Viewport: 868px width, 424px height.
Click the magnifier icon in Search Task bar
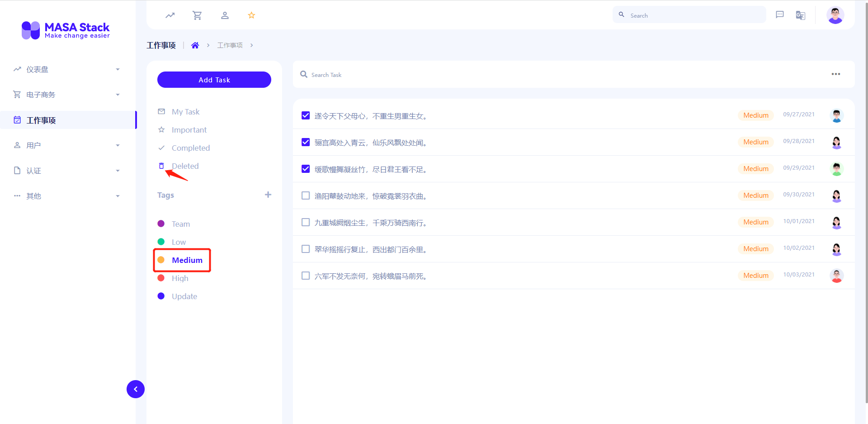coord(304,74)
